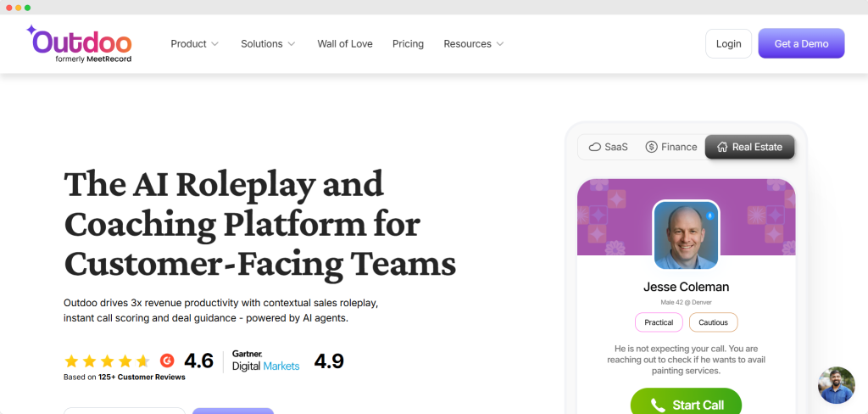Click the dollar icon beside Finance
Image resolution: width=868 pixels, height=414 pixels.
tap(651, 147)
